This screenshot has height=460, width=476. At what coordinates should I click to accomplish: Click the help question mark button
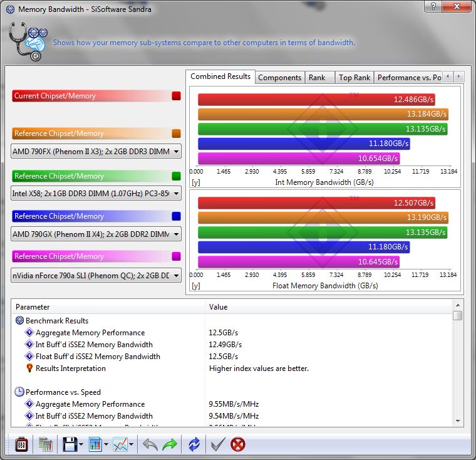(x=433, y=6)
